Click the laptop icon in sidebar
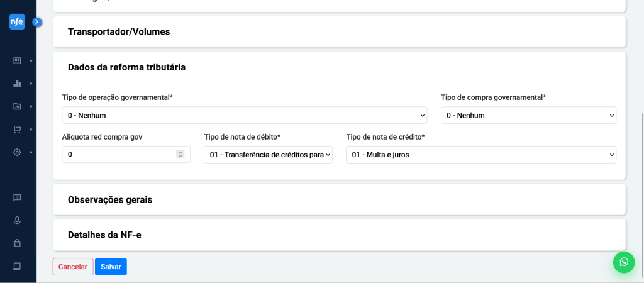This screenshot has height=283, width=644. pyautogui.click(x=17, y=266)
